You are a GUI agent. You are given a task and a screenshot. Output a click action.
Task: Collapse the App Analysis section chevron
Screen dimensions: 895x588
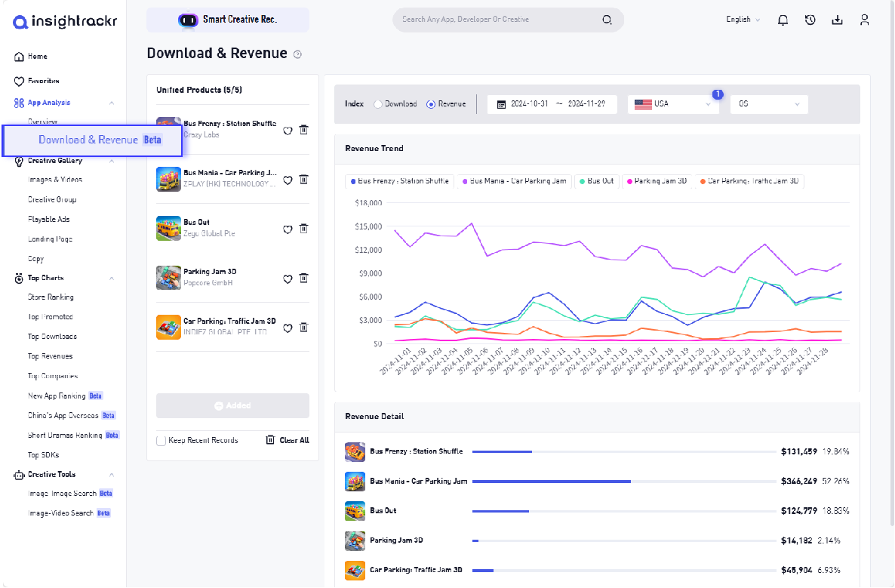click(112, 103)
